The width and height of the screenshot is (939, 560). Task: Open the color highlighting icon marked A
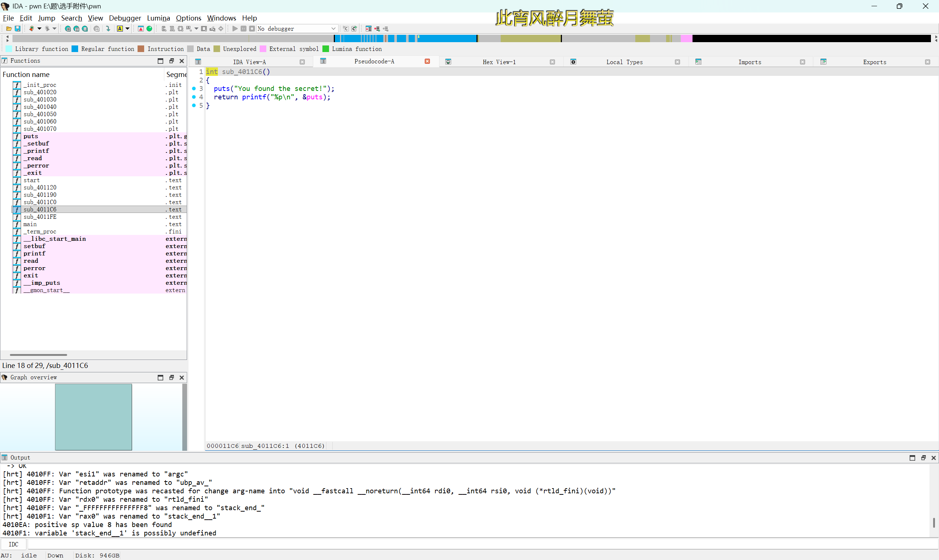point(120,28)
